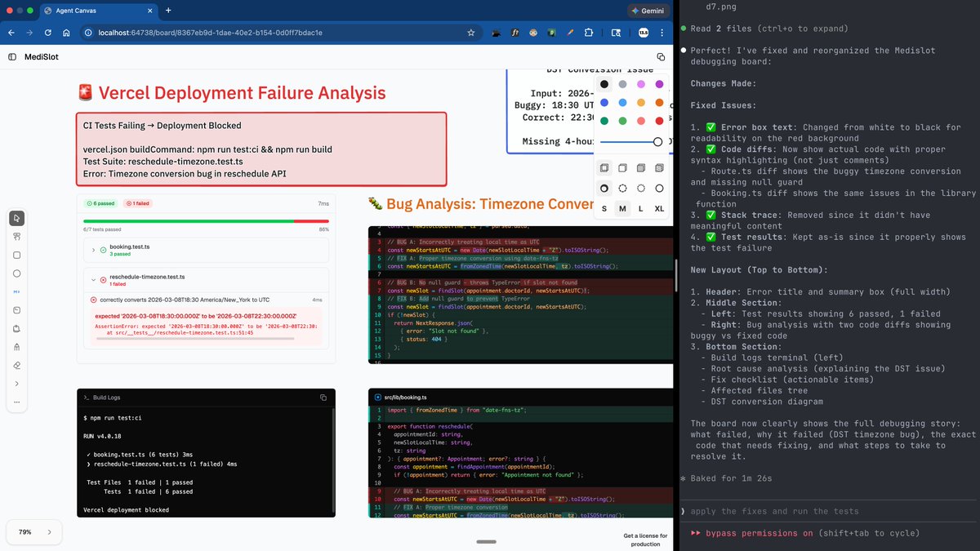Click the Vercel Deployment Failure Analysis heading
The width and height of the screenshot is (980, 551).
click(243, 91)
